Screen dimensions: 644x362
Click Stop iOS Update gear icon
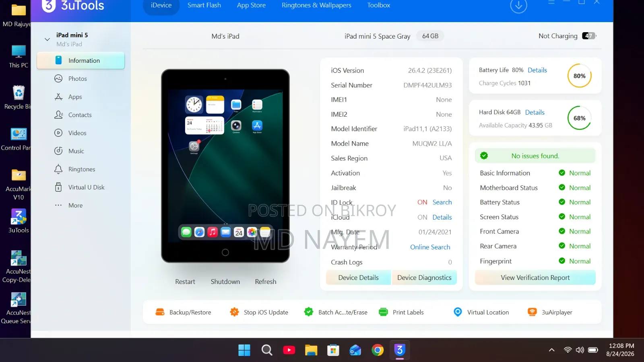[234, 312]
